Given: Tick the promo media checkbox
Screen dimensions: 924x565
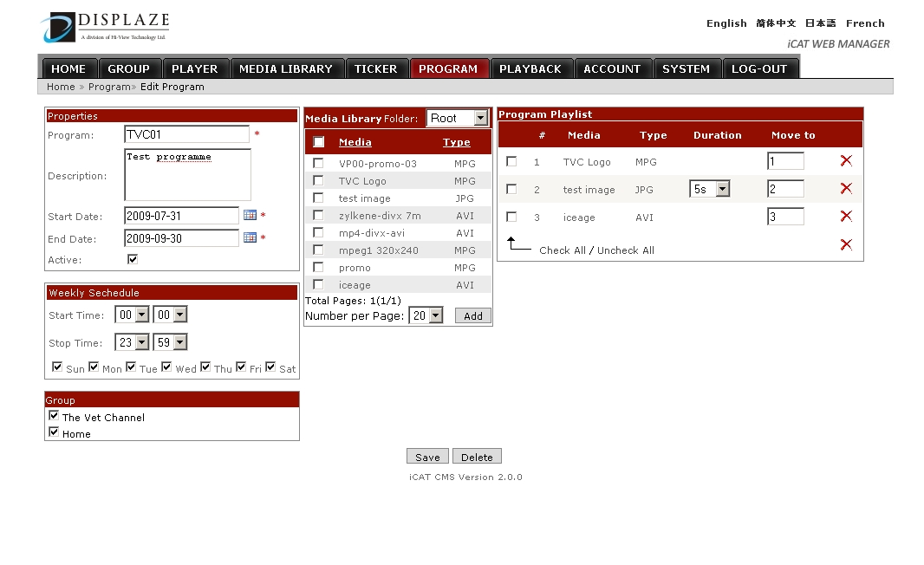Looking at the screenshot, I should coord(318,267).
